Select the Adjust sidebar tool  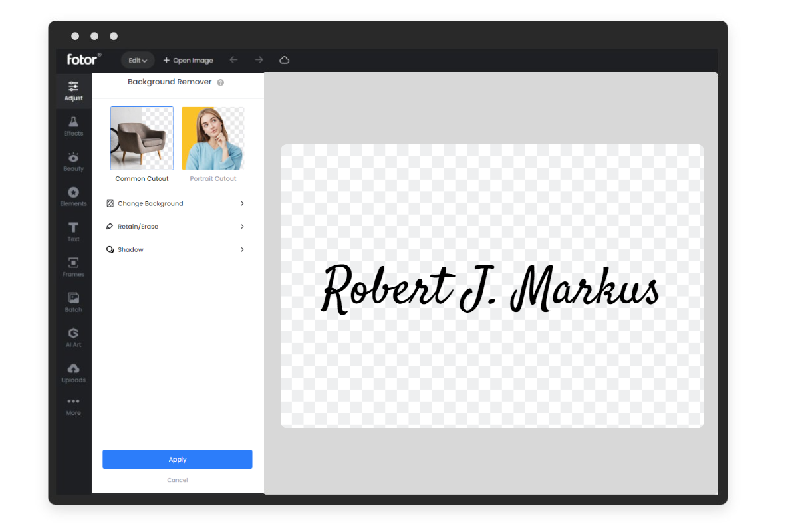(74, 90)
